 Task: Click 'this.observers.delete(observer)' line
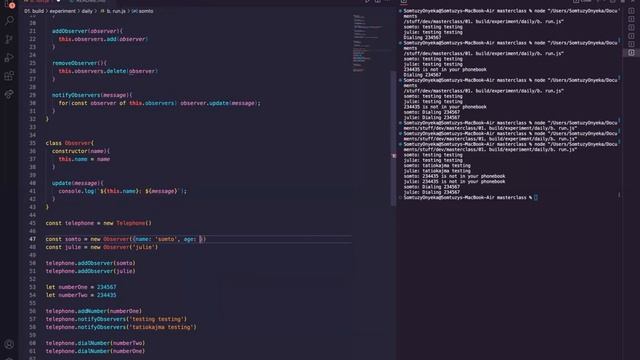[108, 71]
